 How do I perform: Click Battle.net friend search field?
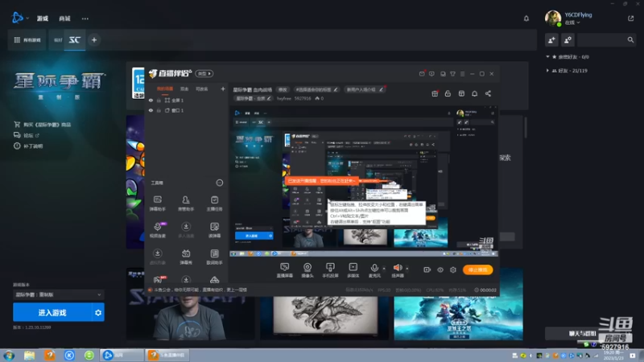[x=606, y=39]
